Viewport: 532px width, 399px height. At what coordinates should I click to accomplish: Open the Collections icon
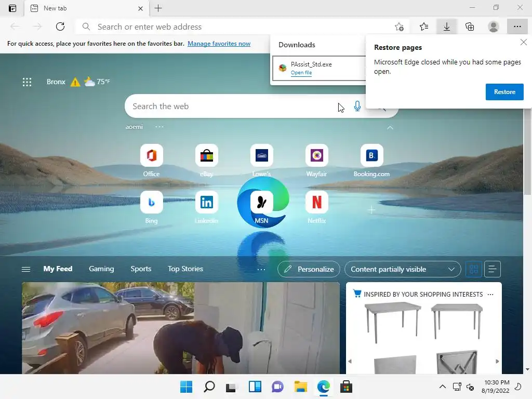coord(470,26)
